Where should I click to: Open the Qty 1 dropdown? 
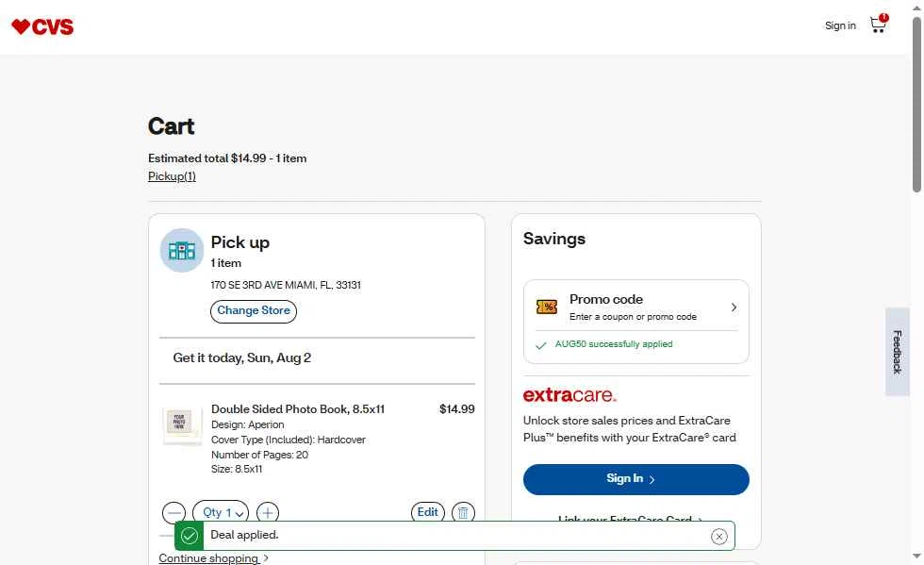click(221, 512)
